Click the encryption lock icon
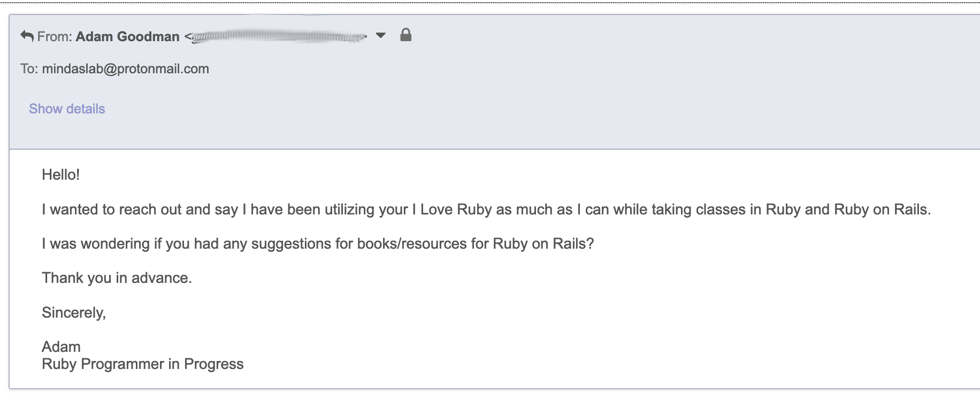The height and width of the screenshot is (400, 980). click(x=406, y=35)
